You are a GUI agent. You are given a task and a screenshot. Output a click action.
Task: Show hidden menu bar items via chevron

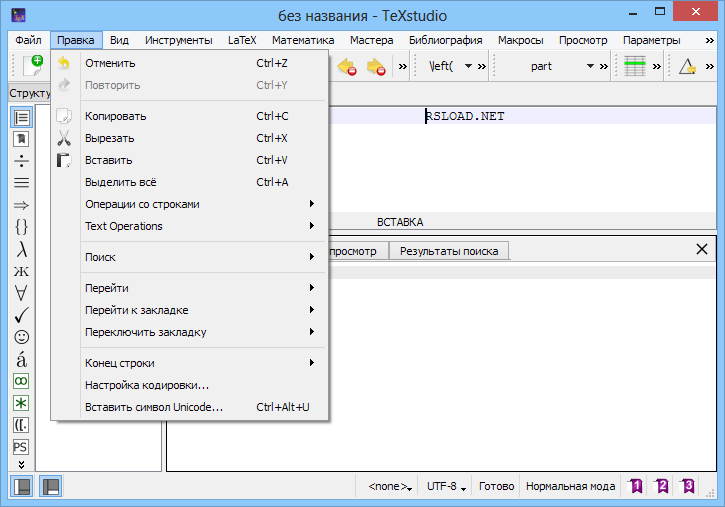[x=710, y=41]
